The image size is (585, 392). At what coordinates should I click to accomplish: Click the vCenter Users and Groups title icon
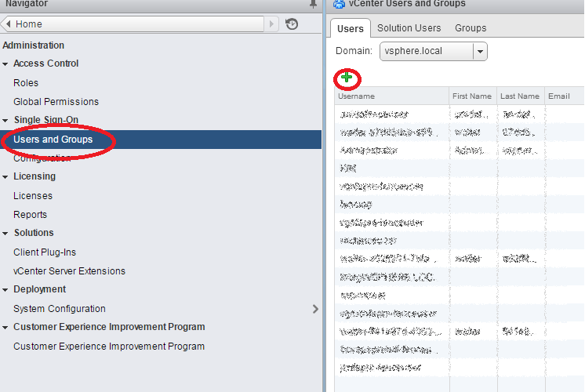tap(339, 4)
